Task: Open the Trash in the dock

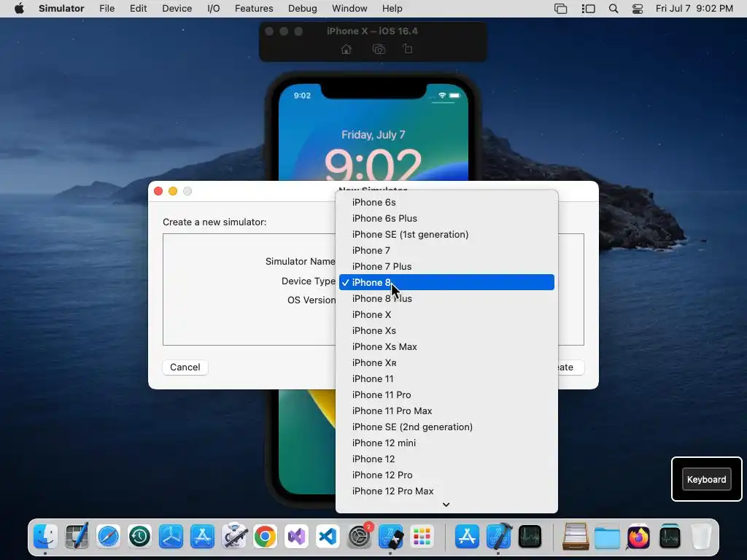Action: (x=701, y=537)
